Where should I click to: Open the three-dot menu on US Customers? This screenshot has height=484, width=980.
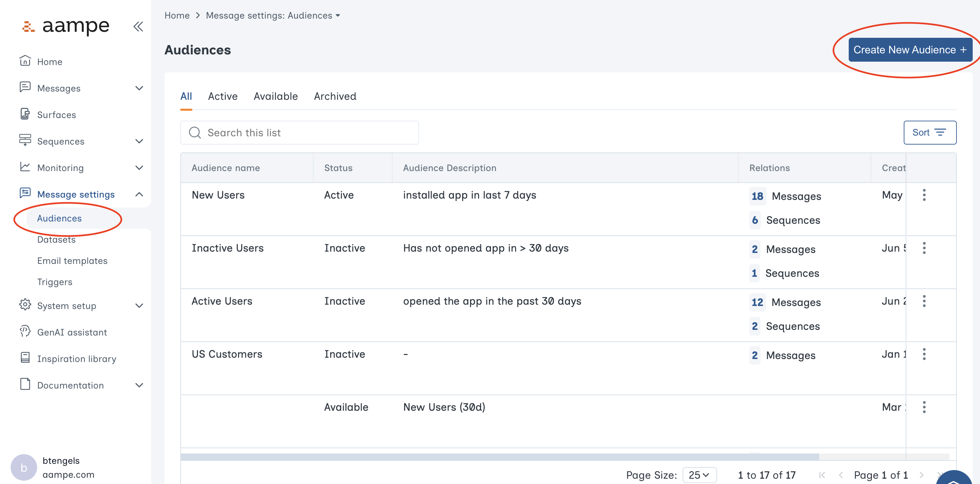(924, 354)
